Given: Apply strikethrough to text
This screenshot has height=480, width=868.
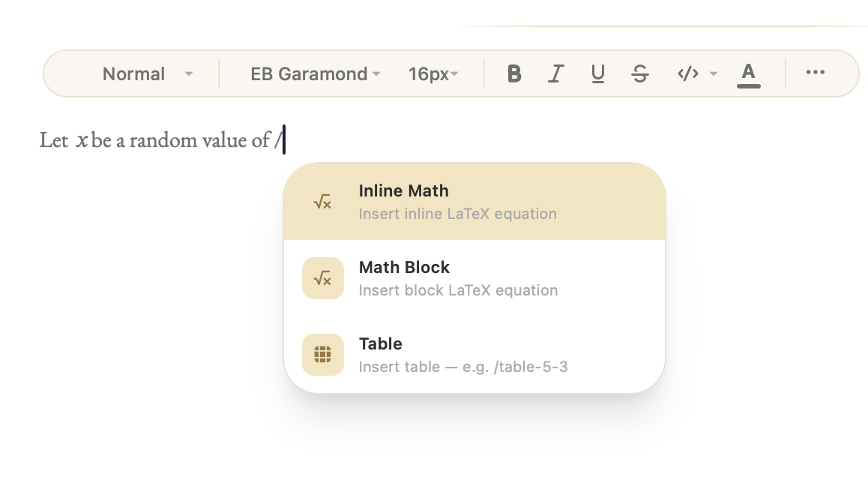Looking at the screenshot, I should 639,73.
